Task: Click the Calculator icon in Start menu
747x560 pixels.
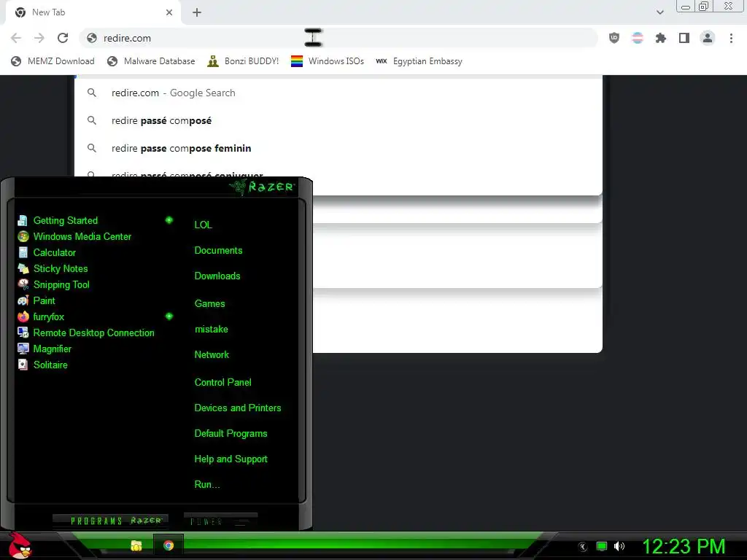Action: (x=23, y=252)
